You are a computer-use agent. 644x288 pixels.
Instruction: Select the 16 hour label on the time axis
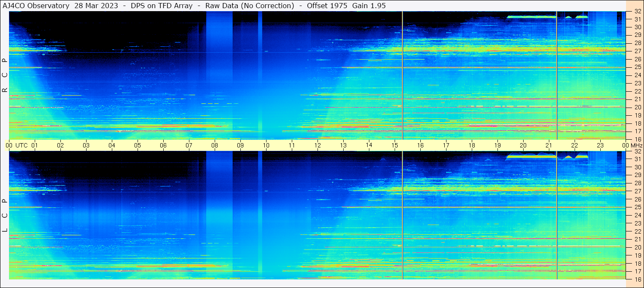pyautogui.click(x=420, y=145)
